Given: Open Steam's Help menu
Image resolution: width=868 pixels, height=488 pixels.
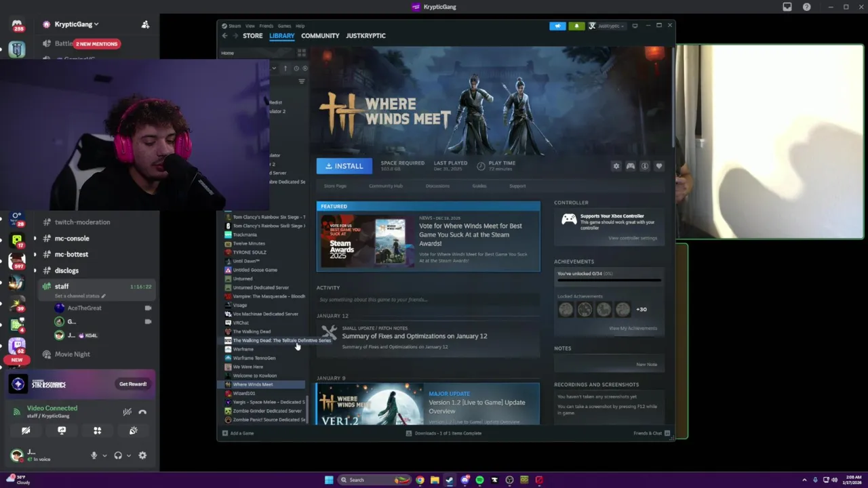Looking at the screenshot, I should [x=300, y=26].
